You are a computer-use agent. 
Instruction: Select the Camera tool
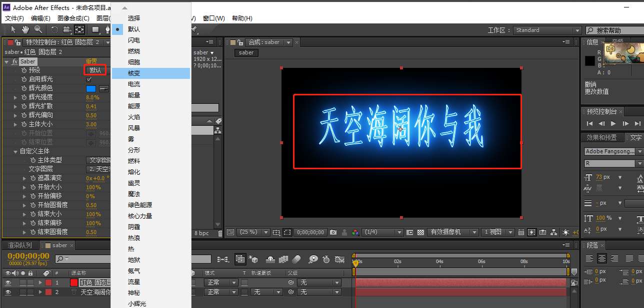[67, 30]
